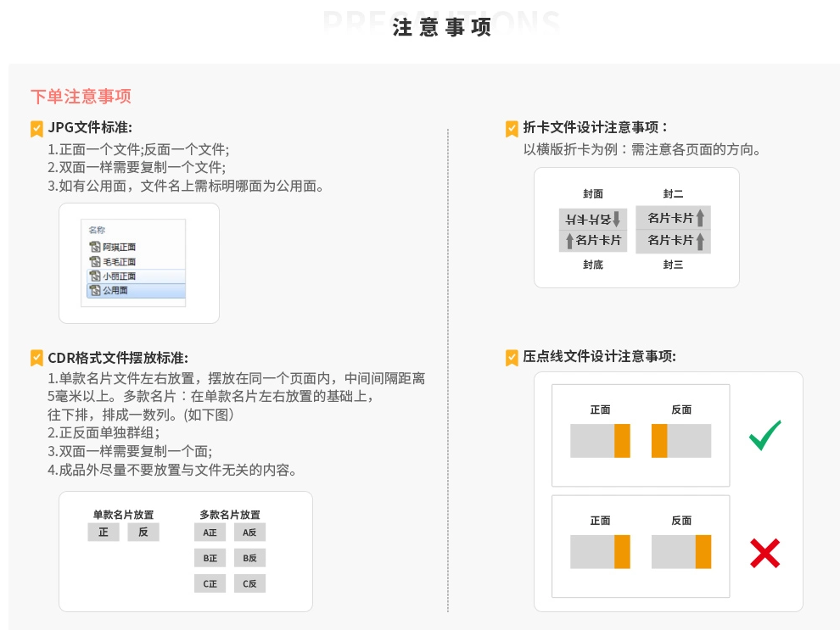This screenshot has width=840, height=630.
Task: Click the line about 公用面 in the file name
Action: [x=185, y=187]
